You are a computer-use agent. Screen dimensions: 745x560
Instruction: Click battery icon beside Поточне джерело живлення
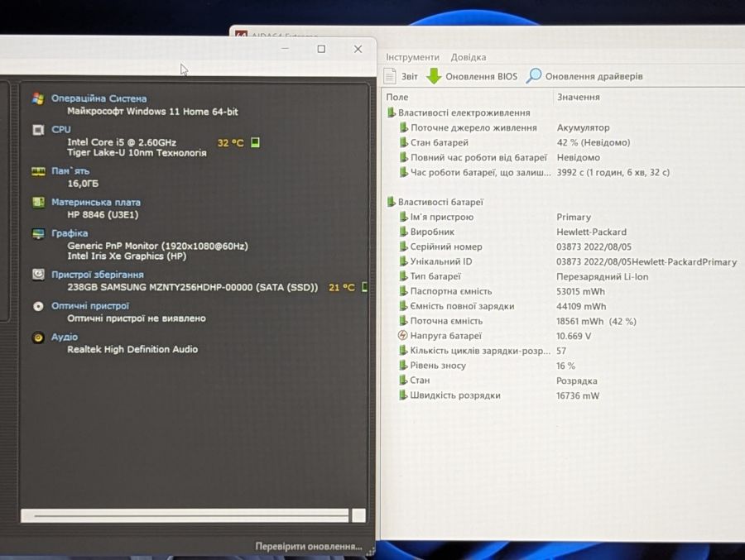(403, 127)
